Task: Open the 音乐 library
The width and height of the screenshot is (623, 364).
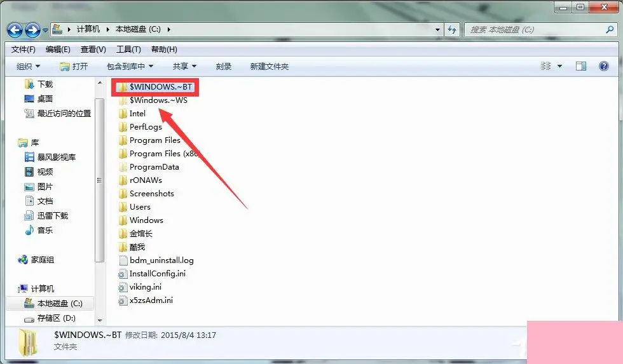Action: click(39, 230)
